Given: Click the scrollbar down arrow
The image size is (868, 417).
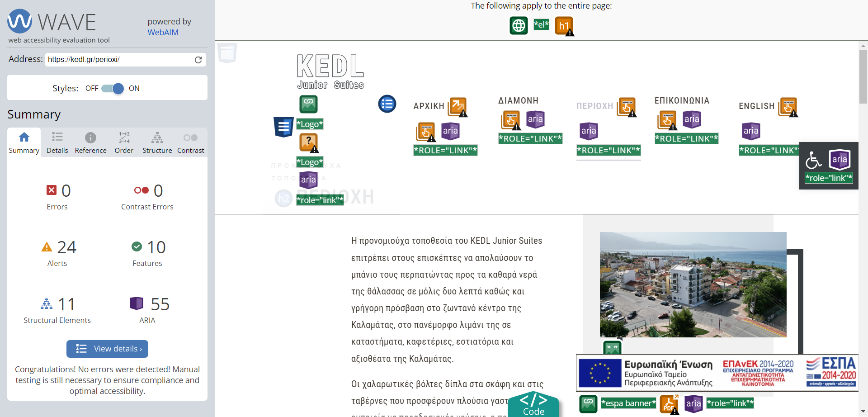Looking at the screenshot, I should click(863, 411).
